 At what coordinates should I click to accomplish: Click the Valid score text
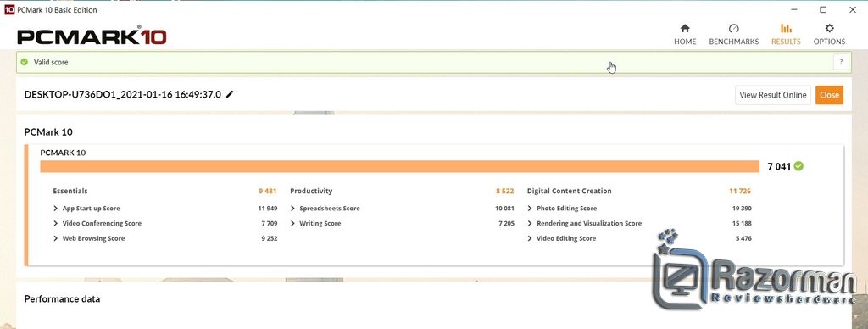click(x=51, y=62)
